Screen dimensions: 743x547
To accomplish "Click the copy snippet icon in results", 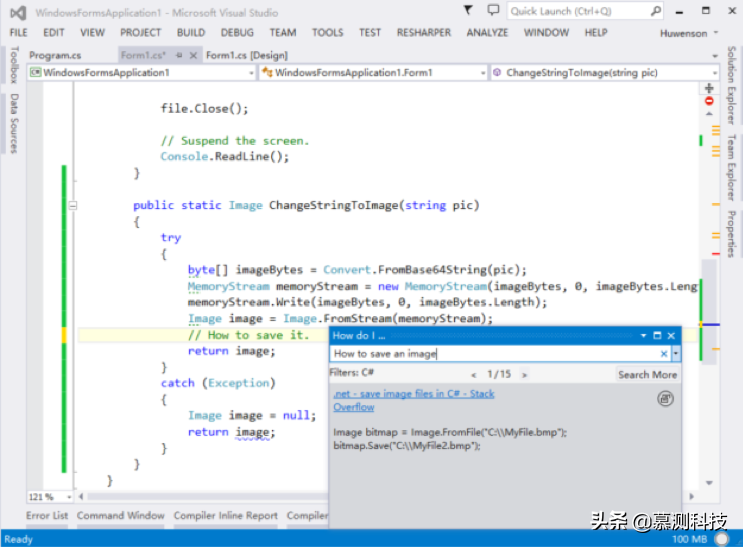I will click(665, 399).
